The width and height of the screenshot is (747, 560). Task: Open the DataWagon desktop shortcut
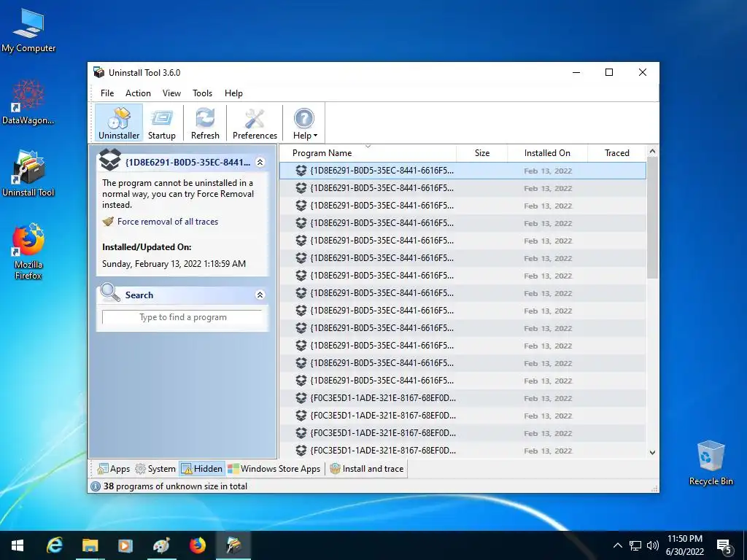tap(28, 102)
